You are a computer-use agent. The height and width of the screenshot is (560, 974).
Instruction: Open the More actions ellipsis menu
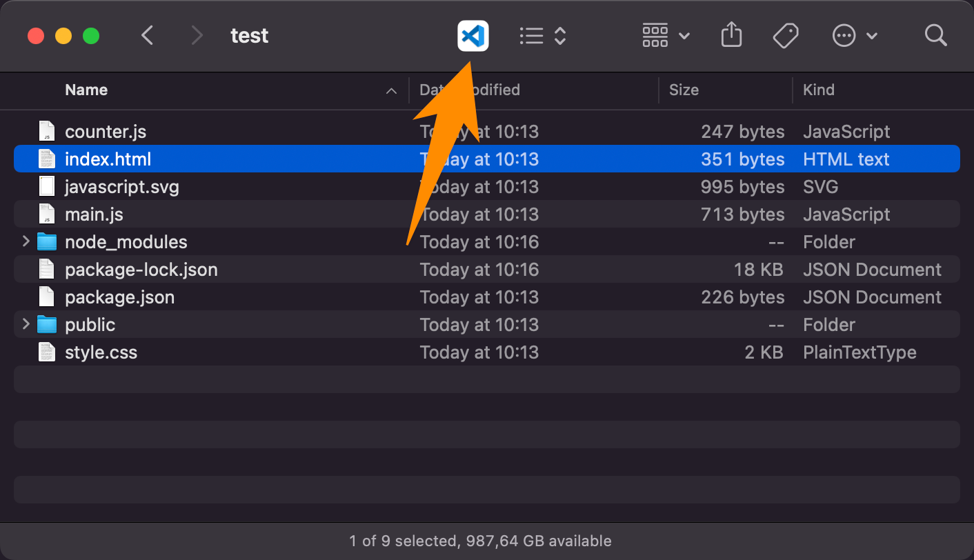pos(854,36)
